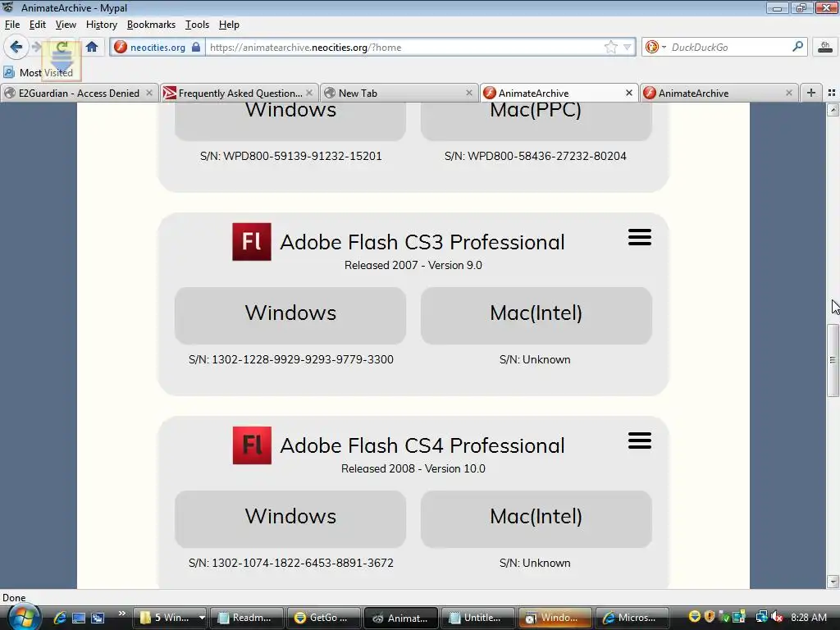Click the page scrollbar up arrow

(833, 110)
